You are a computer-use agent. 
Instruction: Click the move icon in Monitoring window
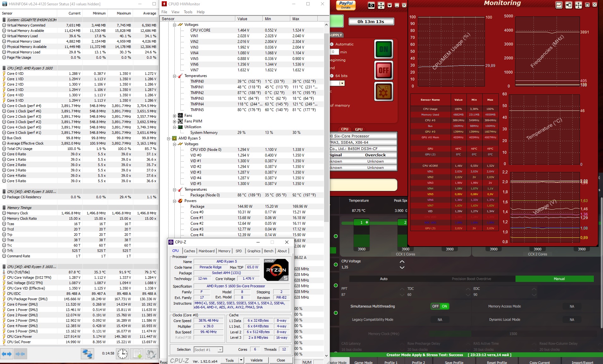pos(578,5)
